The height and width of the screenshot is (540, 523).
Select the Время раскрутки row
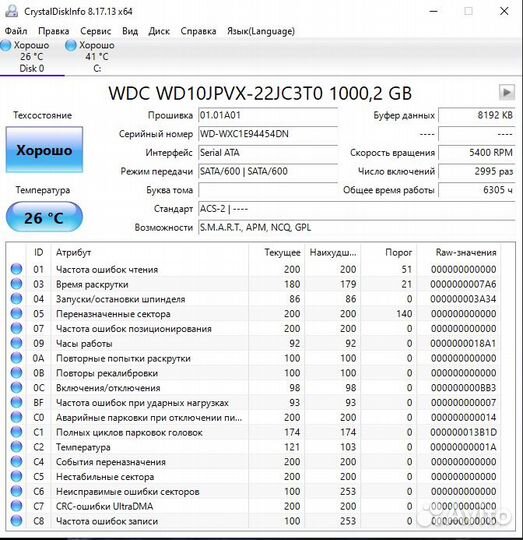(x=253, y=284)
